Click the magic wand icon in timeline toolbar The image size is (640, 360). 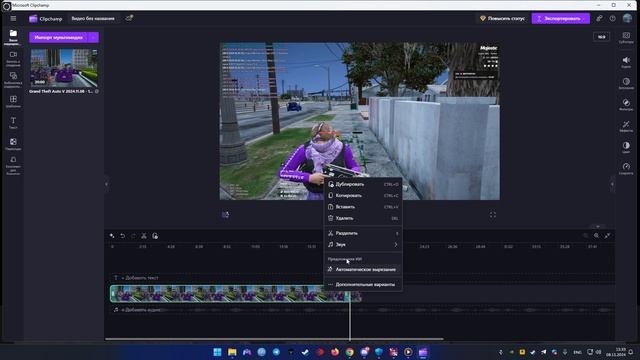coord(111,236)
